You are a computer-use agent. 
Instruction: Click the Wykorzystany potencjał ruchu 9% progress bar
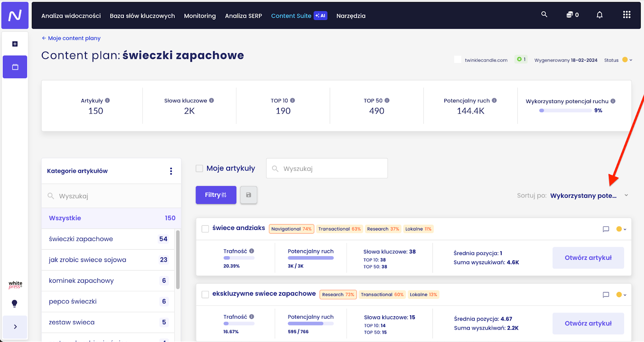click(565, 110)
